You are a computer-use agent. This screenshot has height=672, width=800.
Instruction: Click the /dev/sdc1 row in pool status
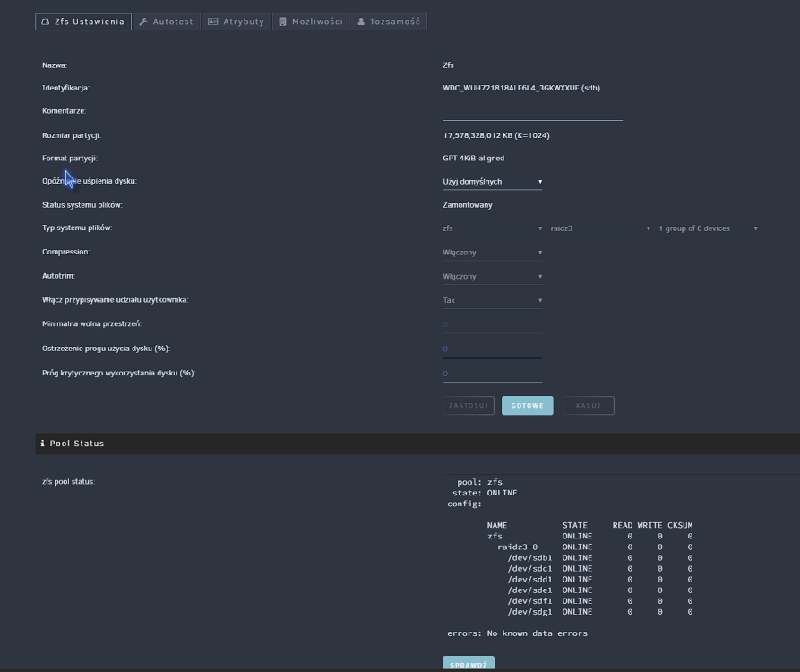600,568
